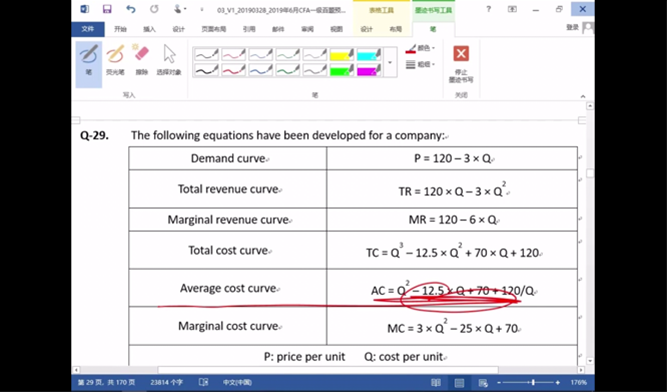Stop inking with the red X button
The image size is (667, 392).
(x=461, y=64)
